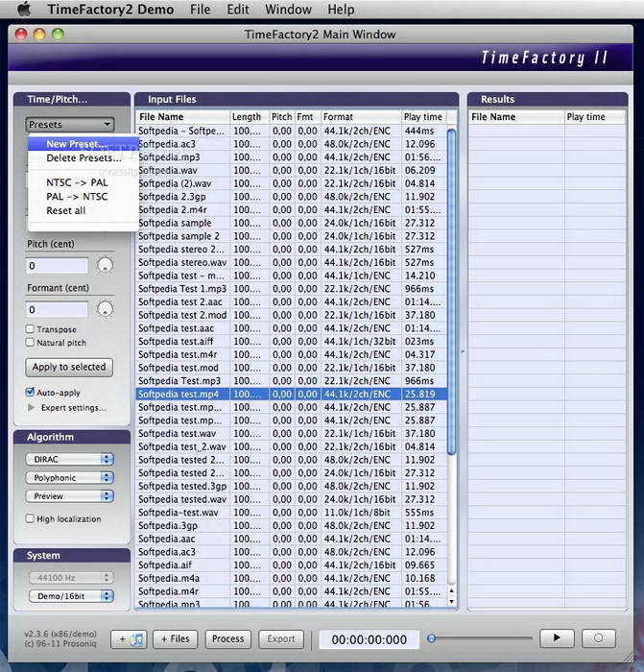Click the Formant (cent) input field
The image size is (644, 672).
[57, 309]
